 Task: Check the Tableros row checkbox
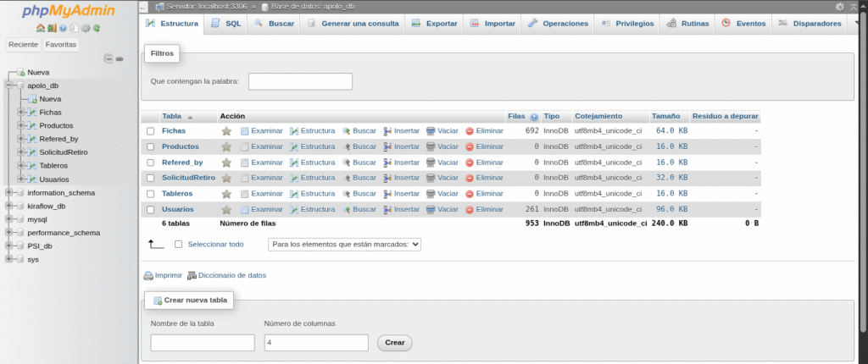150,194
